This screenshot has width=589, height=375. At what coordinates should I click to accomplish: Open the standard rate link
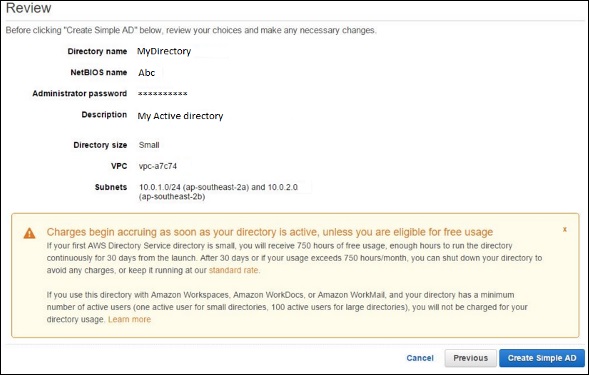(x=233, y=270)
